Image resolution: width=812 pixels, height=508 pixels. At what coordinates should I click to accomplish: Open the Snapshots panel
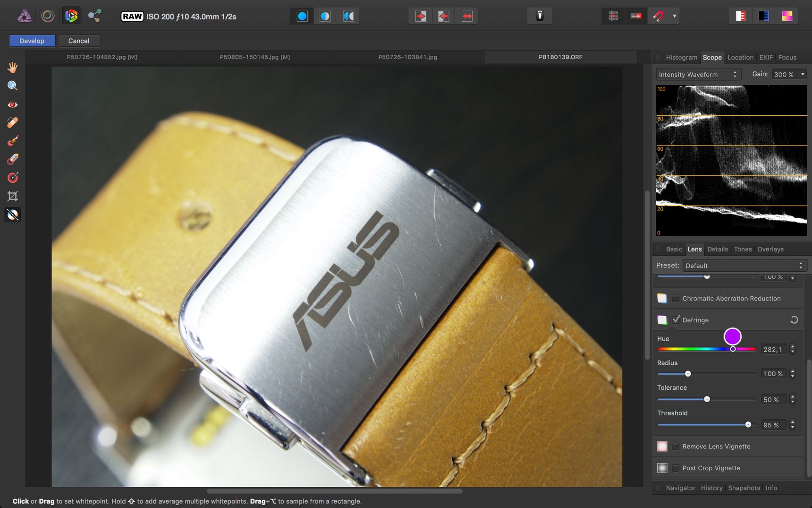tap(744, 488)
